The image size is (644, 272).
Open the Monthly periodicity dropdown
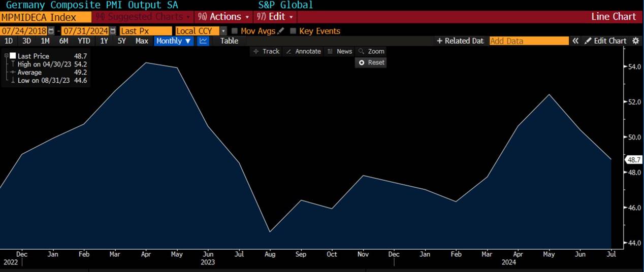[174, 41]
